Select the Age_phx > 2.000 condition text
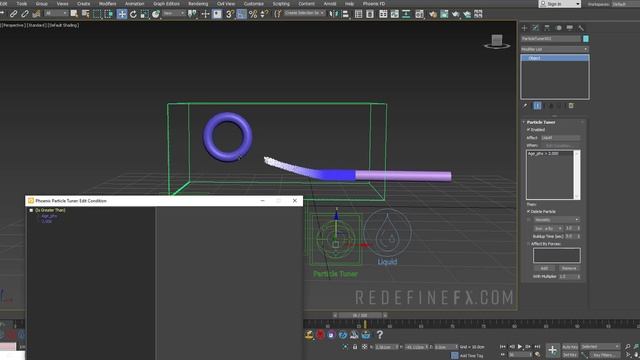 point(543,153)
